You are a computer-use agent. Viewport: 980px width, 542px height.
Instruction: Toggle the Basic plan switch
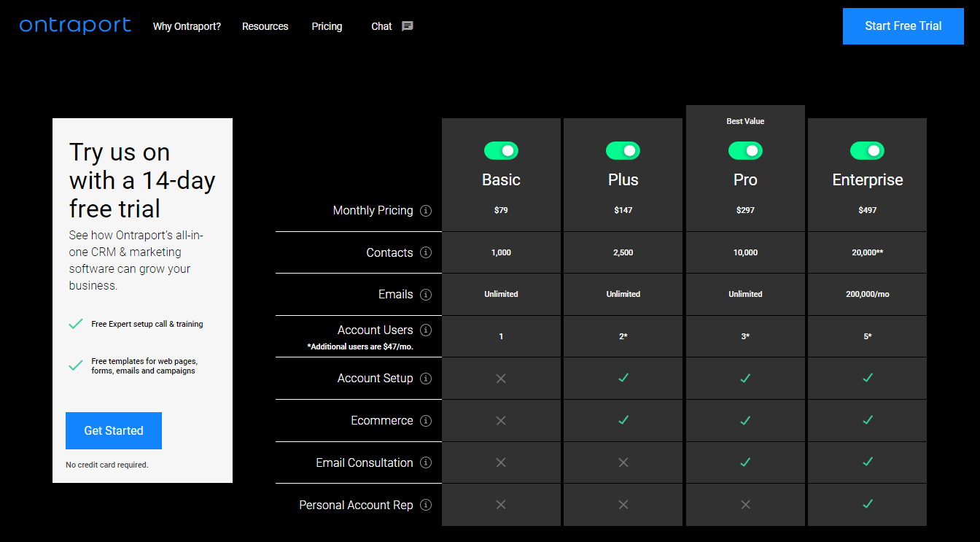tap(501, 151)
